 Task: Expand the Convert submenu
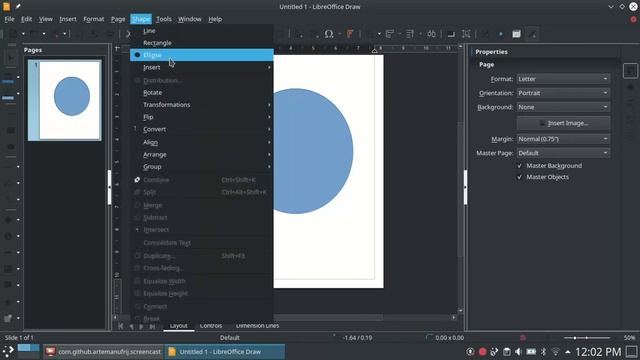(202, 129)
